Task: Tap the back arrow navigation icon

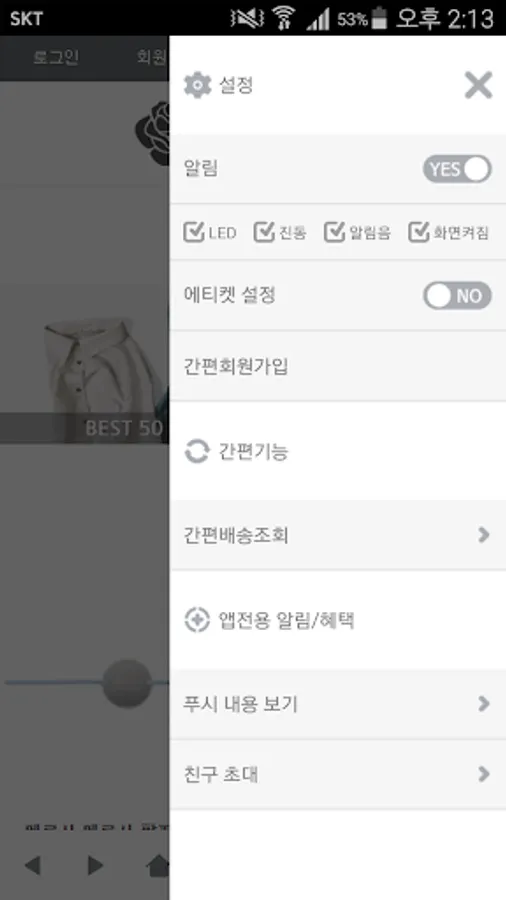Action: (32, 866)
